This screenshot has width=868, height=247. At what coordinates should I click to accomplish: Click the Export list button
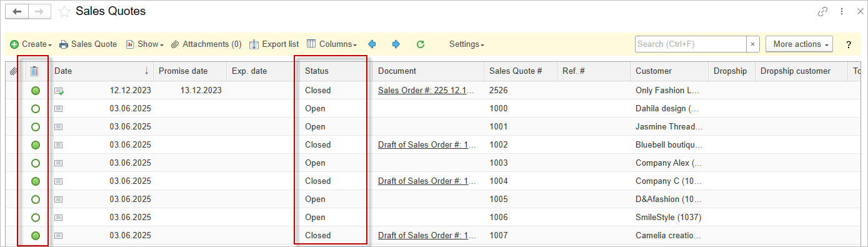click(x=274, y=44)
